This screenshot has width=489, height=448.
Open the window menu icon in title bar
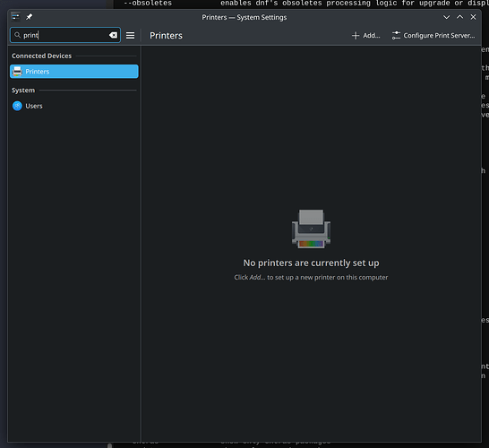(x=15, y=16)
